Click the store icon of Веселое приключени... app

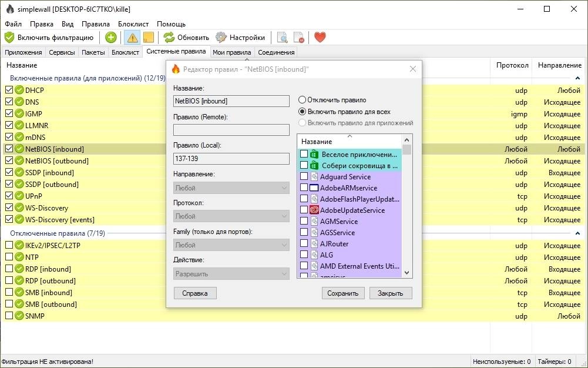tap(314, 154)
